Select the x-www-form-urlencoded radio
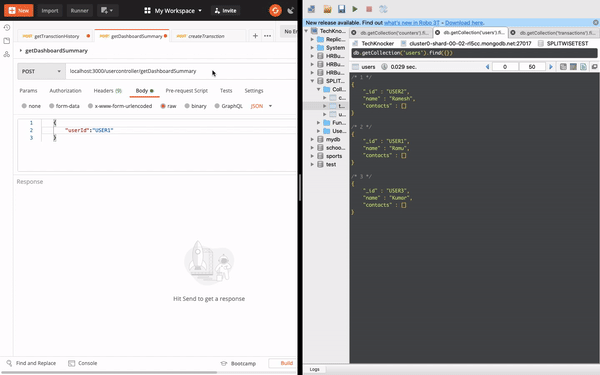The image size is (600, 375). (90, 106)
